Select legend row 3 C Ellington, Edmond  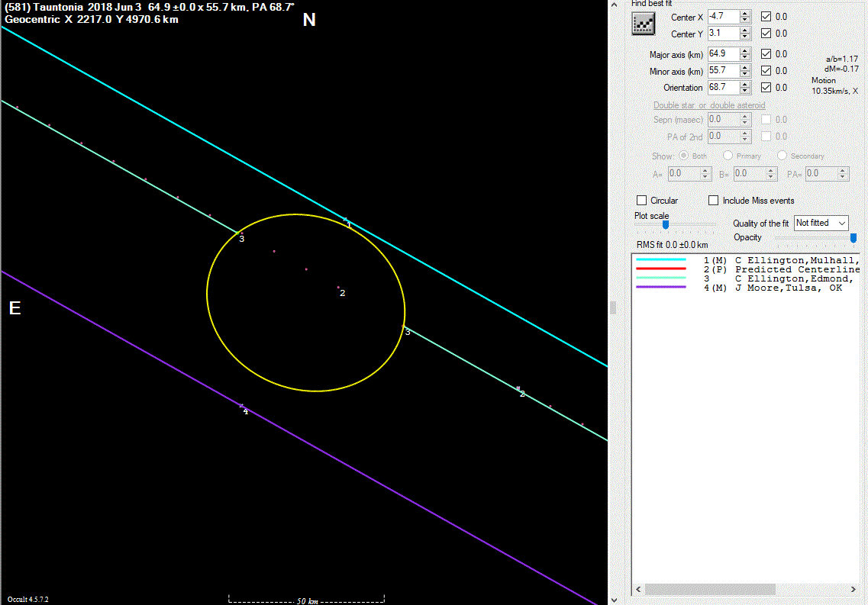(746, 278)
